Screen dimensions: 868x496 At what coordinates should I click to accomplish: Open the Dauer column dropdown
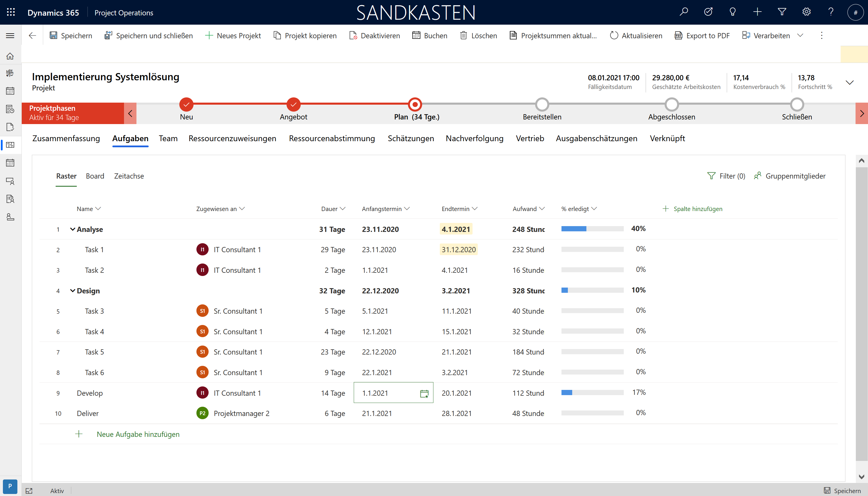pos(342,208)
